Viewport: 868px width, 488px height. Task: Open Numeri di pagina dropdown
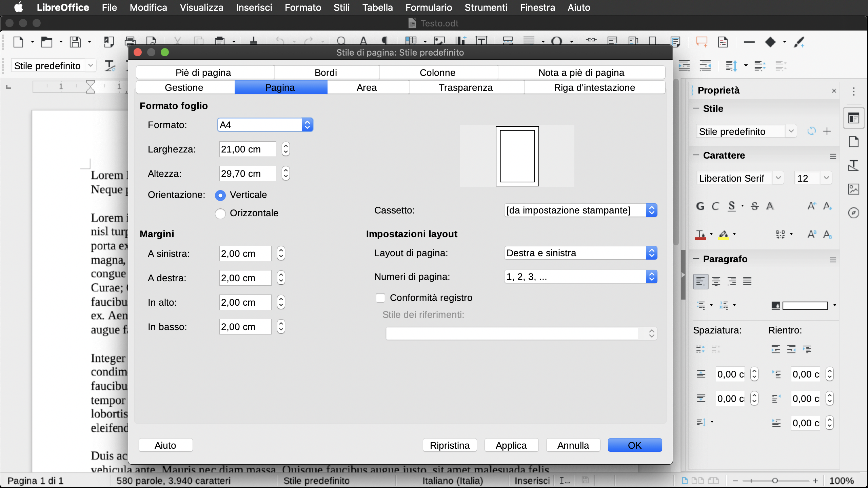click(x=580, y=277)
